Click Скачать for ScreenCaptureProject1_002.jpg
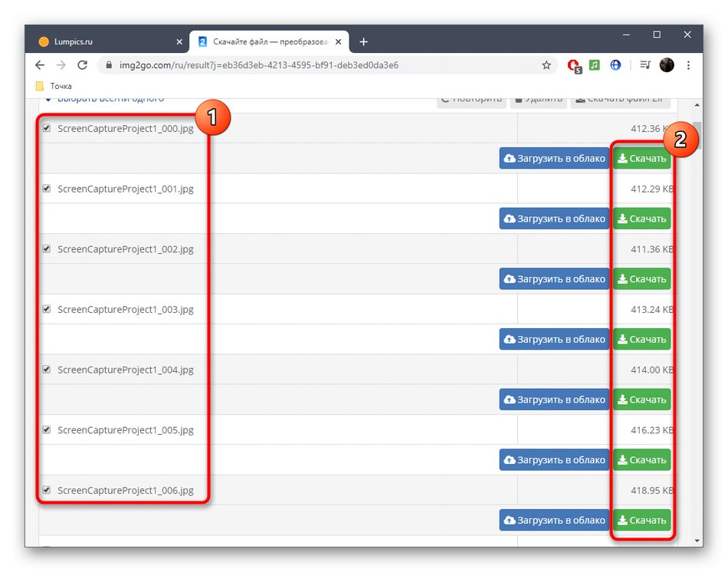Image resolution: width=728 pixels, height=572 pixels. point(641,279)
